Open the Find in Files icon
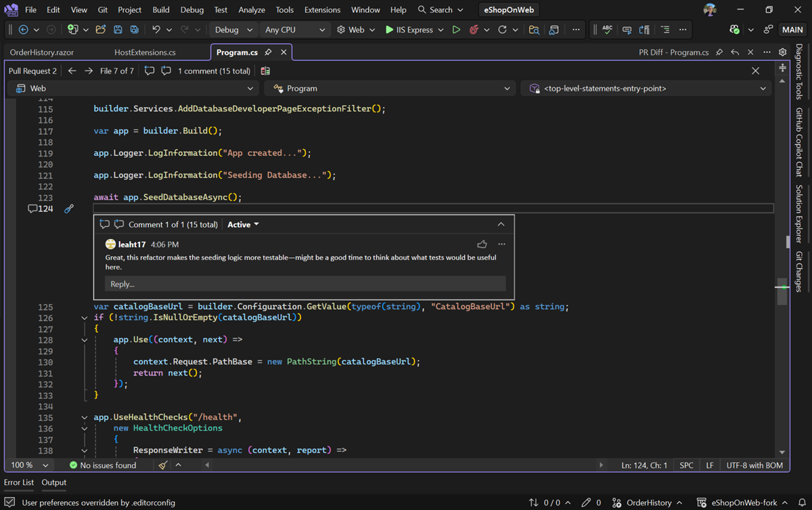Viewport: 812px width, 510px height. (535, 30)
